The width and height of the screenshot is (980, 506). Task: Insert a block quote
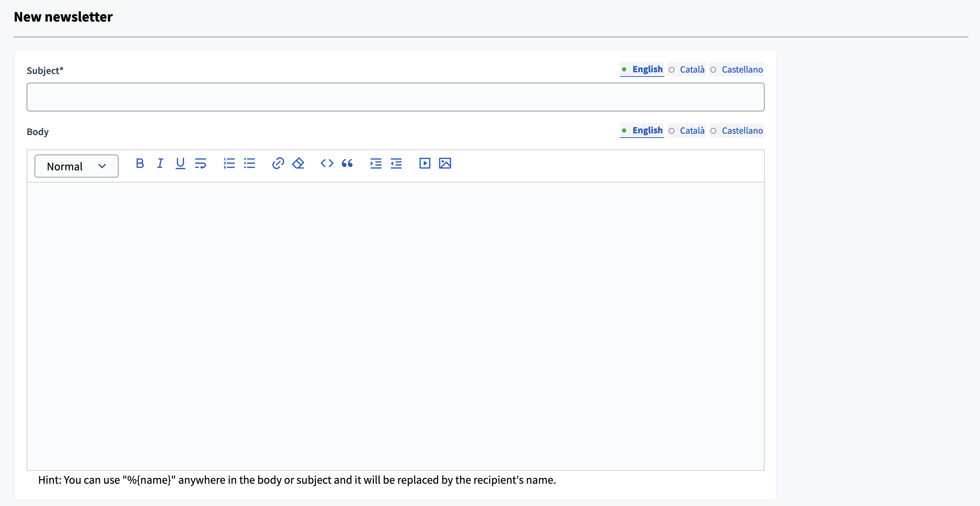pos(347,164)
